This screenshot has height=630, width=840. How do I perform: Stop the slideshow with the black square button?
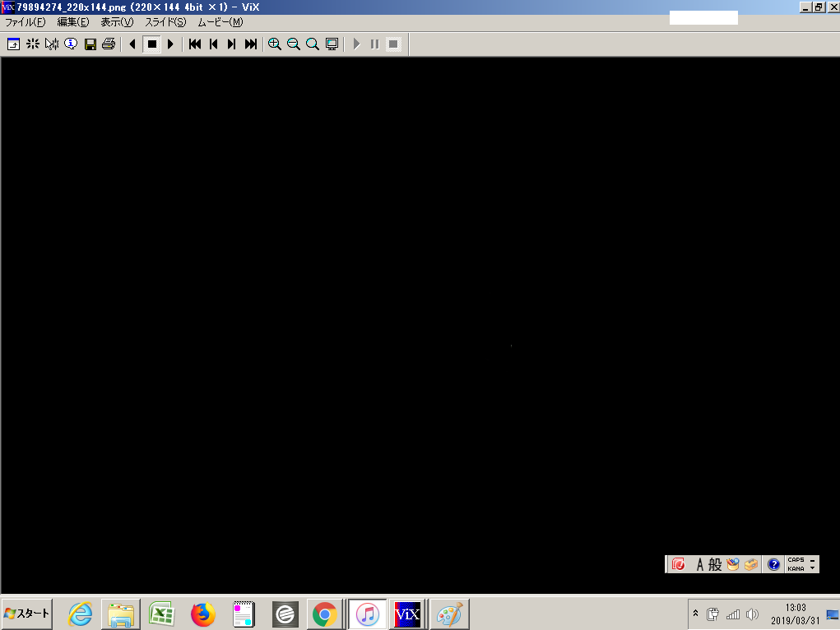[151, 44]
